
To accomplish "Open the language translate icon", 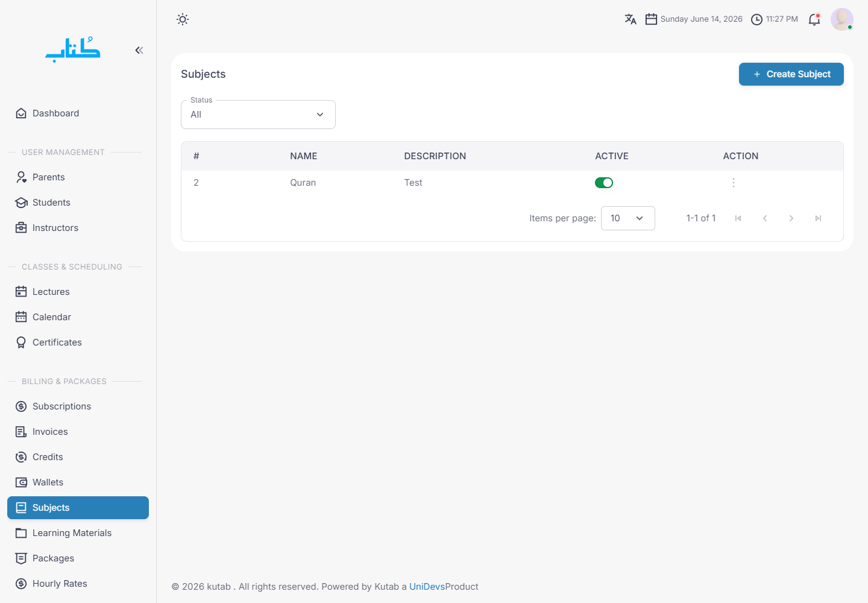I will tap(631, 19).
